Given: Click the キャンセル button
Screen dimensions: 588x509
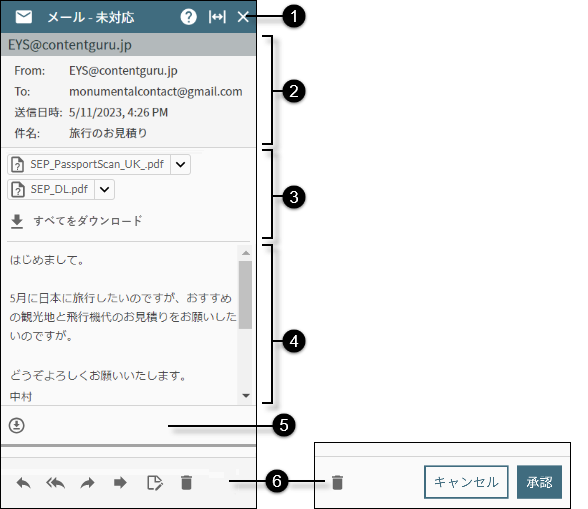Looking at the screenshot, I should tap(466, 482).
